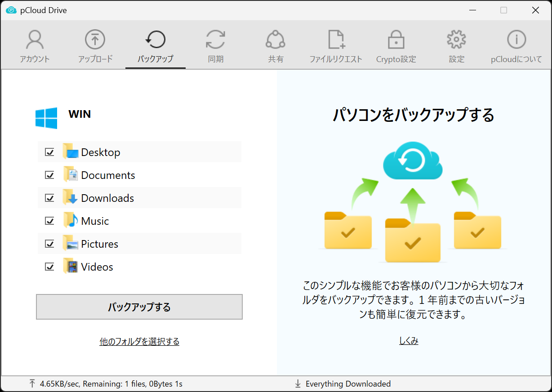Open the 共有 share icon
Viewport: 552px width, 392px height.
click(x=276, y=40)
